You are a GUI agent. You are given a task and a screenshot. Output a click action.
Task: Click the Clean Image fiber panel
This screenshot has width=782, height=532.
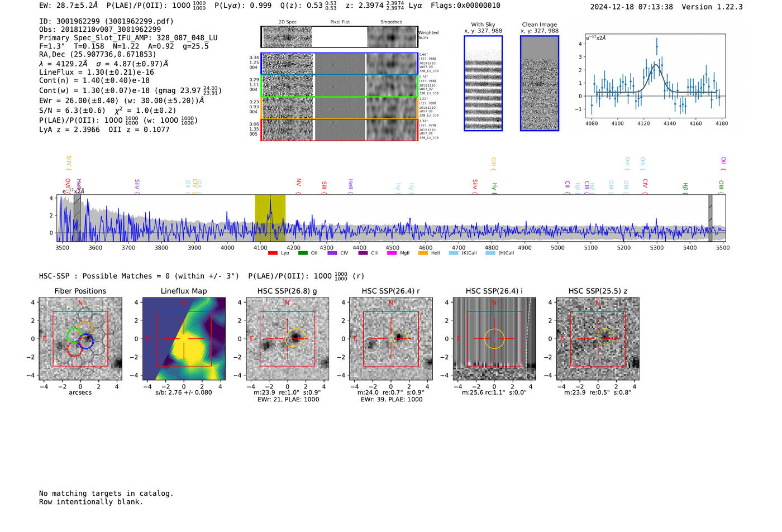(540, 83)
